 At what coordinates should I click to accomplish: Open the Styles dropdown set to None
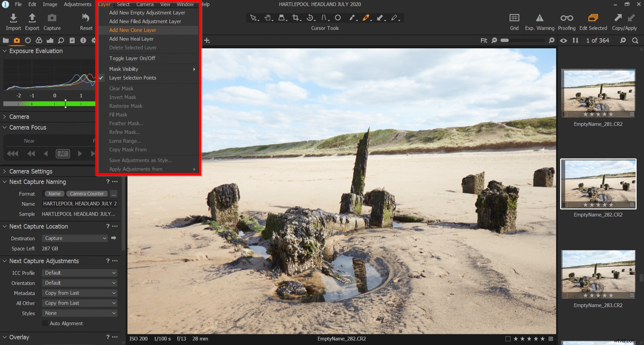tap(79, 313)
